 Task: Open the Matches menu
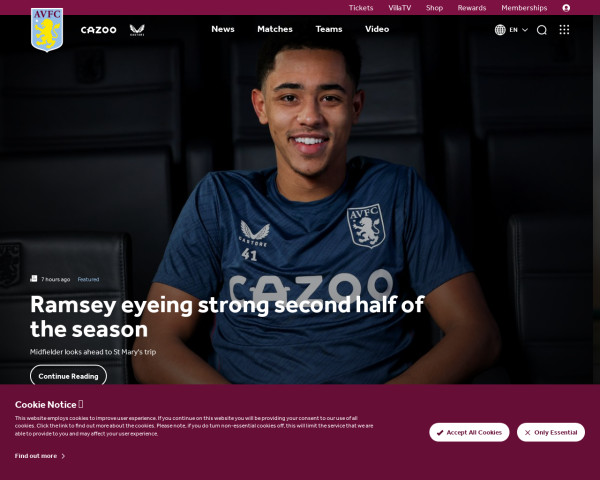point(275,29)
